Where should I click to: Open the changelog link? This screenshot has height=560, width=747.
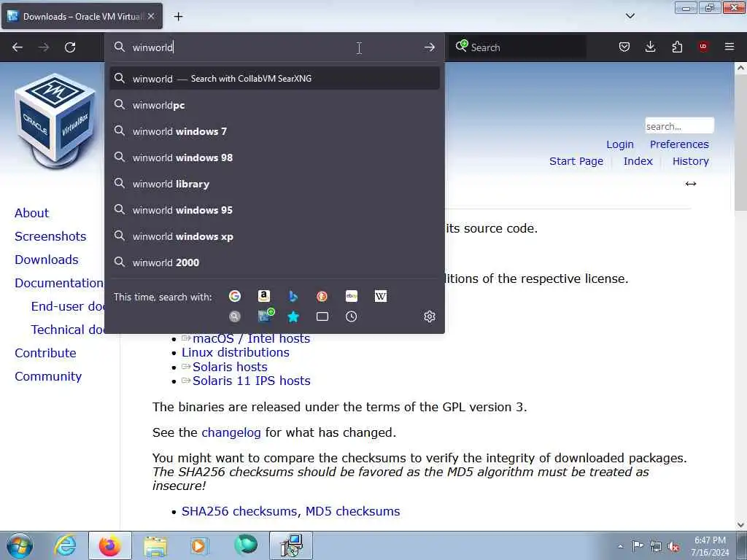point(231,432)
